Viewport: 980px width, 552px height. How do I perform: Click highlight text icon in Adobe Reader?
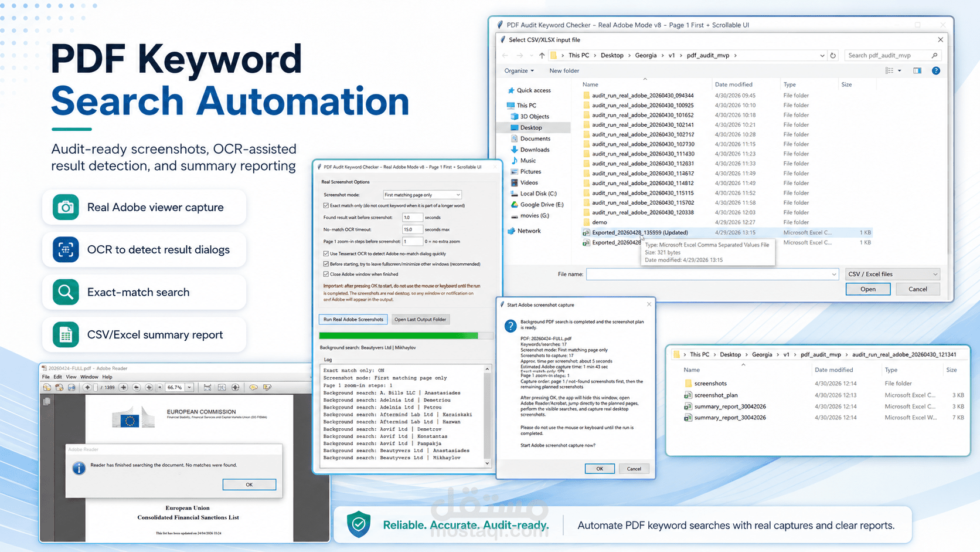coord(267,387)
